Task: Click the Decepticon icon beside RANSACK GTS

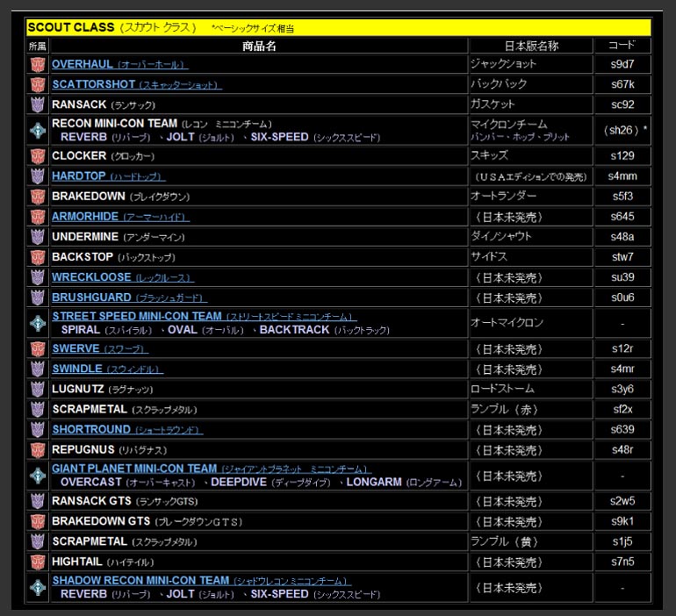Action: point(38,501)
